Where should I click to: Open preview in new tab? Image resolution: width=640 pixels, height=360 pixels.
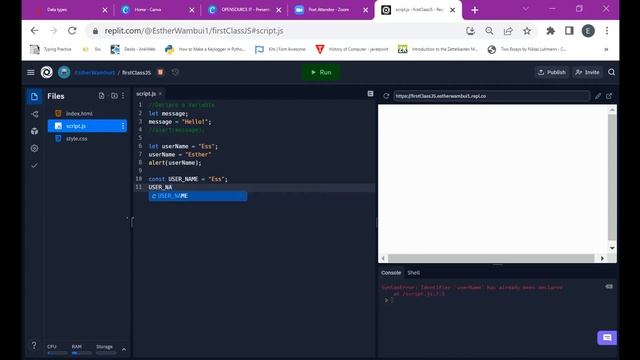click(609, 96)
